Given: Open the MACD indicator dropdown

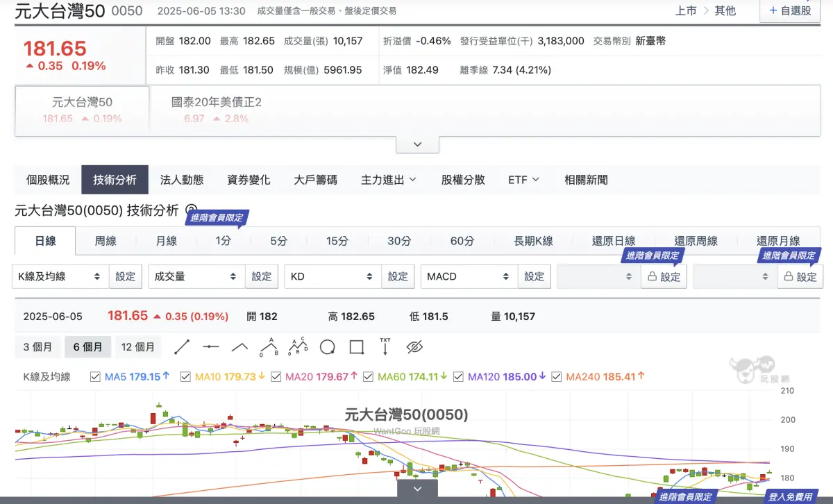Looking at the screenshot, I should coord(469,276).
